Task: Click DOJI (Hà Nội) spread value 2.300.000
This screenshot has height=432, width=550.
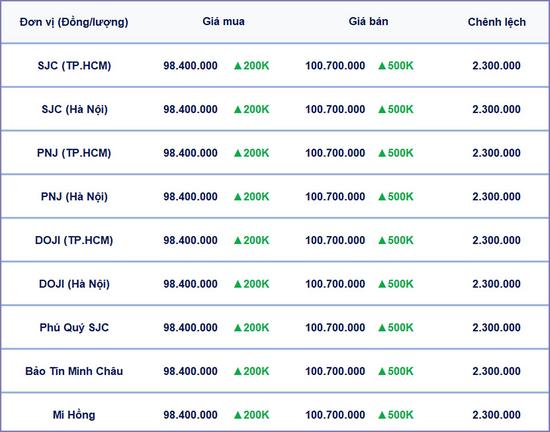Action: (496, 284)
